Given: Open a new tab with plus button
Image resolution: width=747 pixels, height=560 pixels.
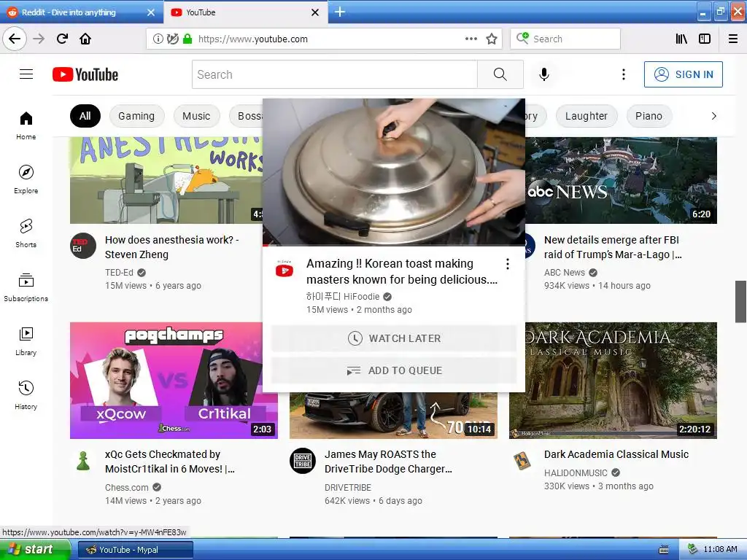Looking at the screenshot, I should coord(340,12).
